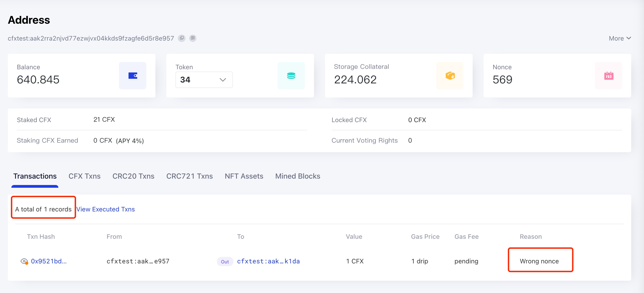Screen dimensions: 644x293
Task: Switch to the CRC20 Txns tab
Action: pos(133,176)
